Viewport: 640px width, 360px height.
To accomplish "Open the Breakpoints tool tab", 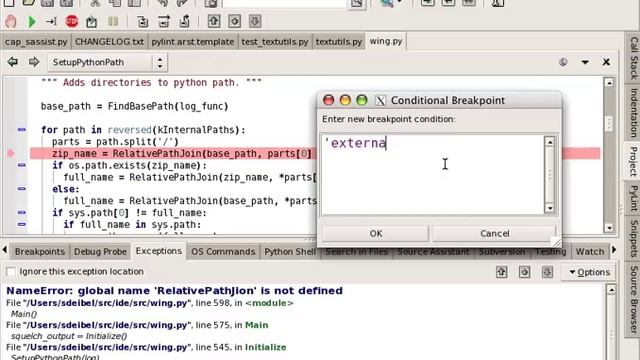I will (x=40, y=252).
